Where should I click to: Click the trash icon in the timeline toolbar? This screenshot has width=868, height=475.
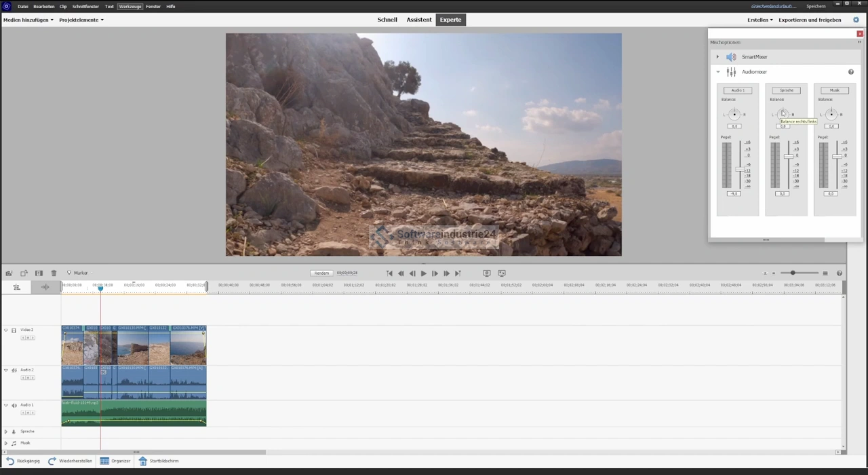[x=54, y=273]
